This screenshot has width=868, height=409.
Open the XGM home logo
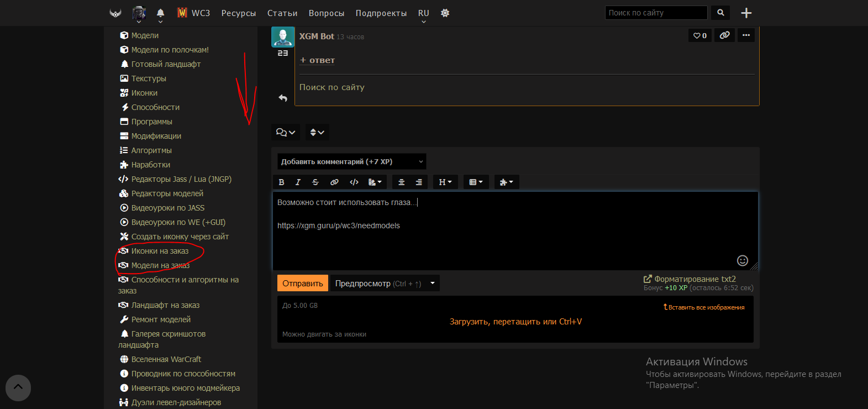tap(115, 13)
